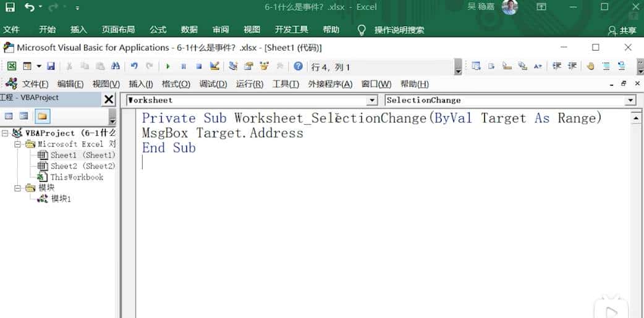
Task: Open the 文件(F) menu in VBA editor
Action: [35, 84]
